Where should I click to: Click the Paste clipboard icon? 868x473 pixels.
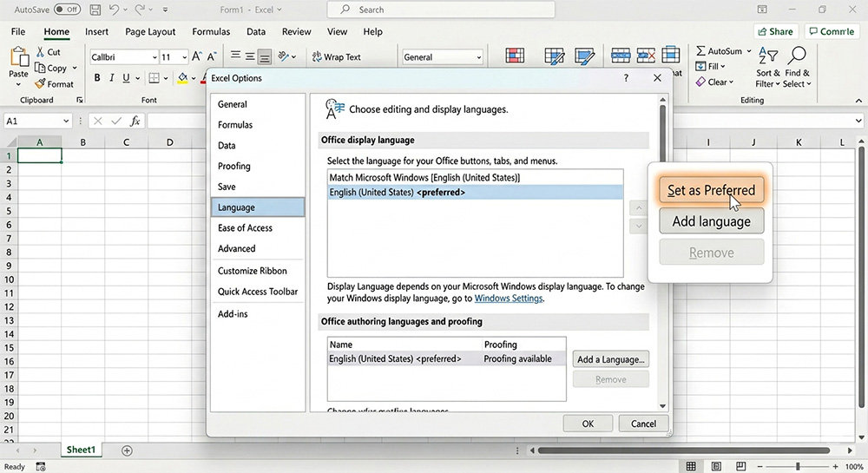19,57
